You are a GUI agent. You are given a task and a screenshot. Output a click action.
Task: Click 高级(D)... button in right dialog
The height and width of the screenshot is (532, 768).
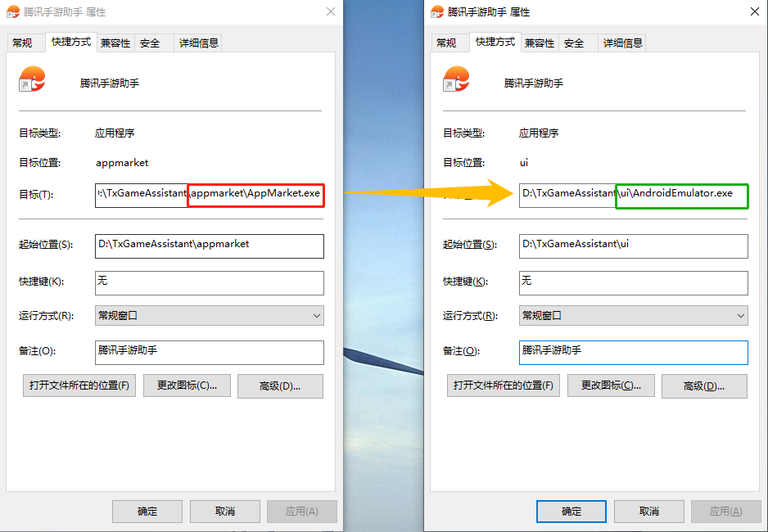pos(704,386)
